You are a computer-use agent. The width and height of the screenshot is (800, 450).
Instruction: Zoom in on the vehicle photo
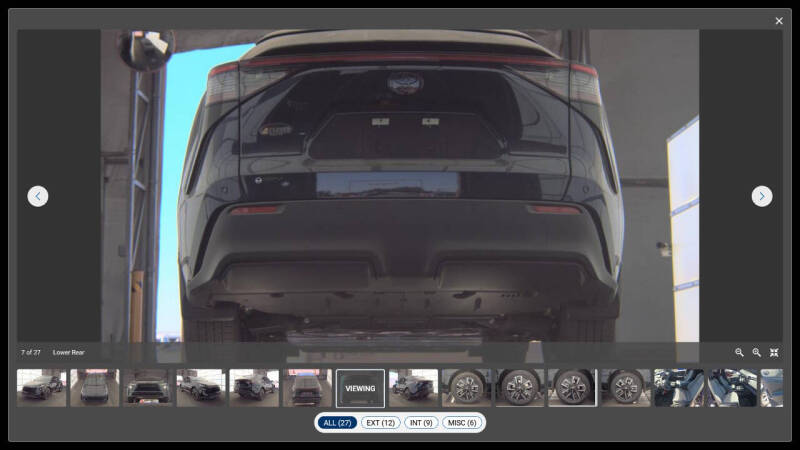click(757, 353)
